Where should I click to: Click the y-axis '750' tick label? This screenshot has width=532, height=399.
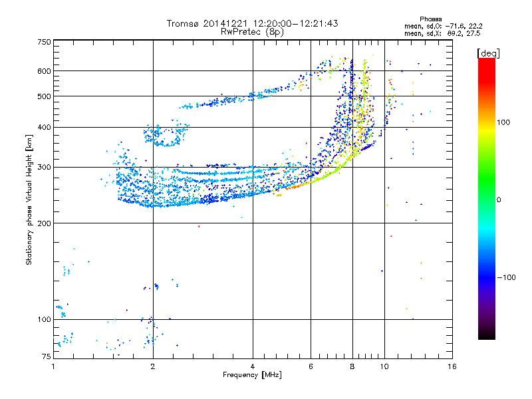[44, 42]
